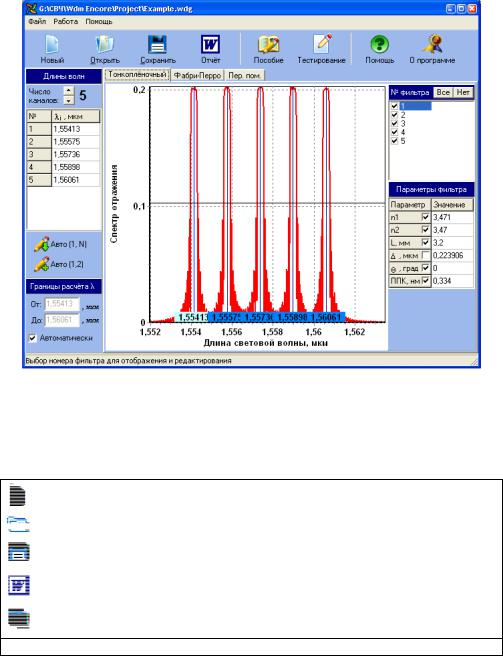Screen dimensions: 503x656
Task: Select wavelength cell 1,55413 in the table
Action: point(76,129)
